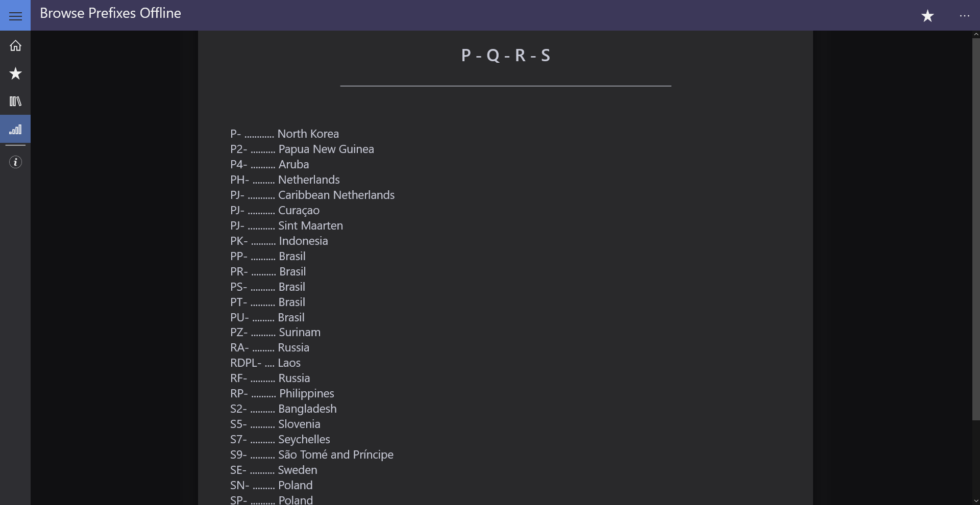The width and height of the screenshot is (980, 505).
Task: Click the scrollbar up arrow
Action: [976, 34]
